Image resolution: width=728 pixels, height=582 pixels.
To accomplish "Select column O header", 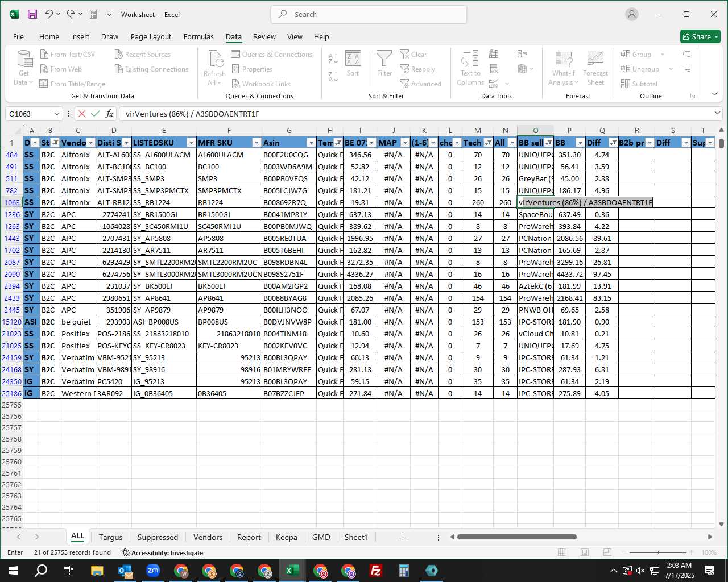I will coord(535,131).
